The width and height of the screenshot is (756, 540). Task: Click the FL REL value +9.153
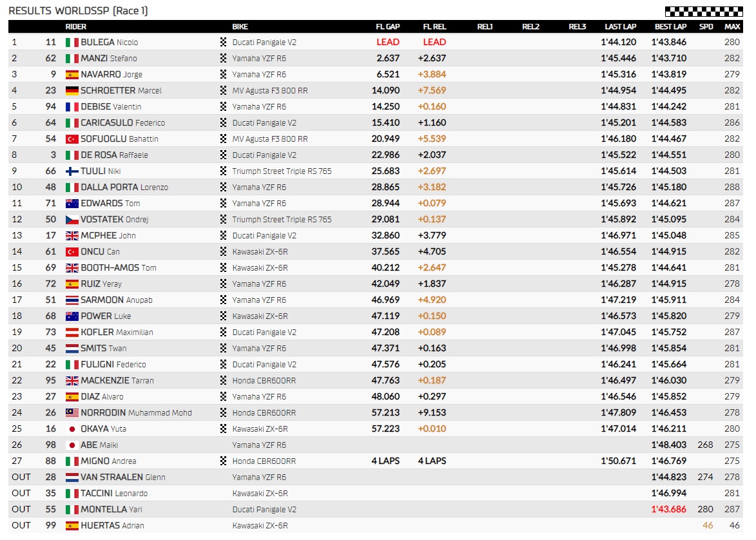tap(432, 412)
